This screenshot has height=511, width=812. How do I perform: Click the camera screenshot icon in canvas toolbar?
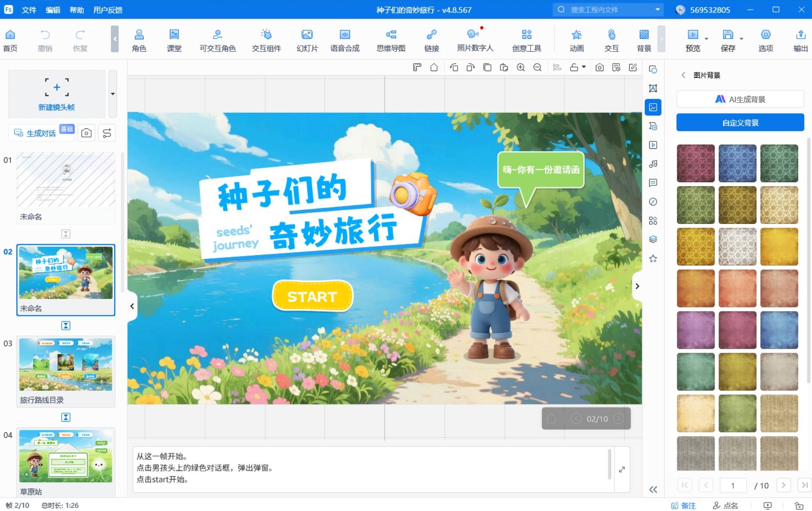(x=599, y=68)
